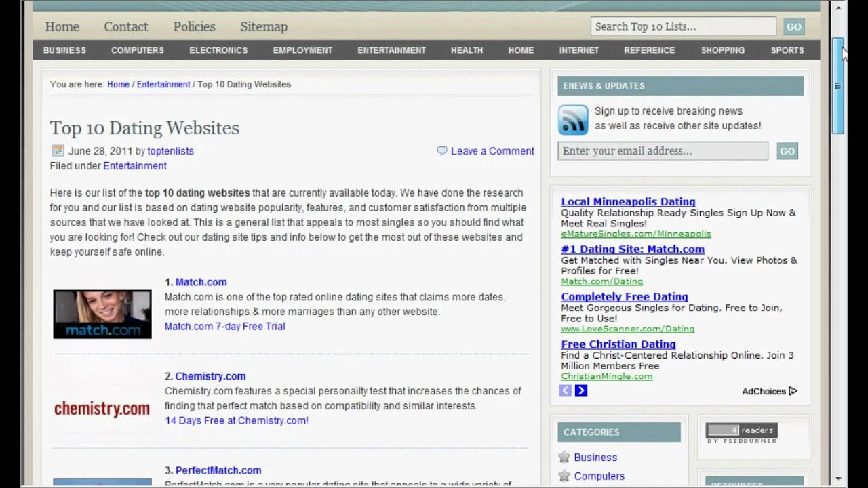Select the SPORTS category menu
The width and height of the screenshot is (868, 488).
coord(787,50)
